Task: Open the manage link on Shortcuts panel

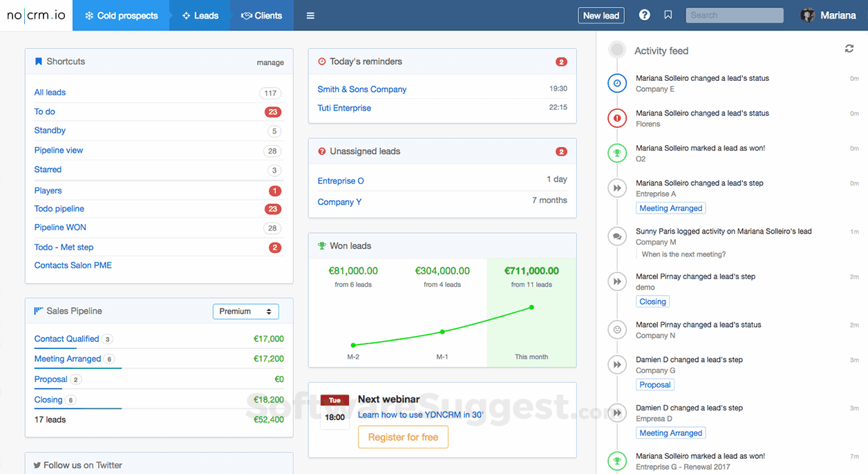Action: (x=270, y=62)
